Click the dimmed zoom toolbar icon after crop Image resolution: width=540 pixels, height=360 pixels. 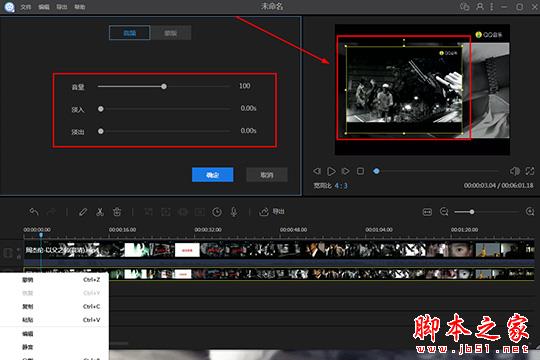(x=166, y=212)
